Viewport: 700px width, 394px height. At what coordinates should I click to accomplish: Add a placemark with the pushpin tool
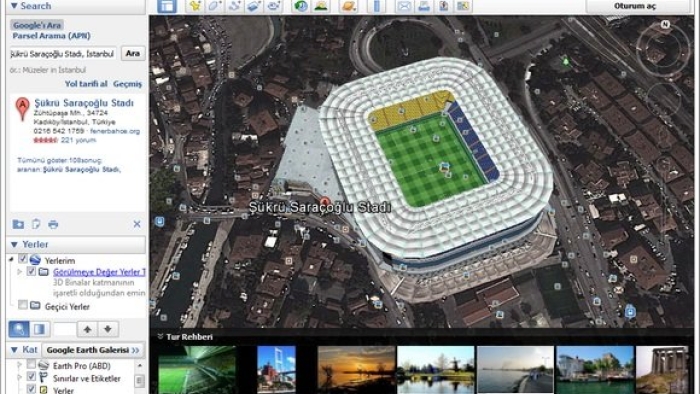tap(195, 6)
